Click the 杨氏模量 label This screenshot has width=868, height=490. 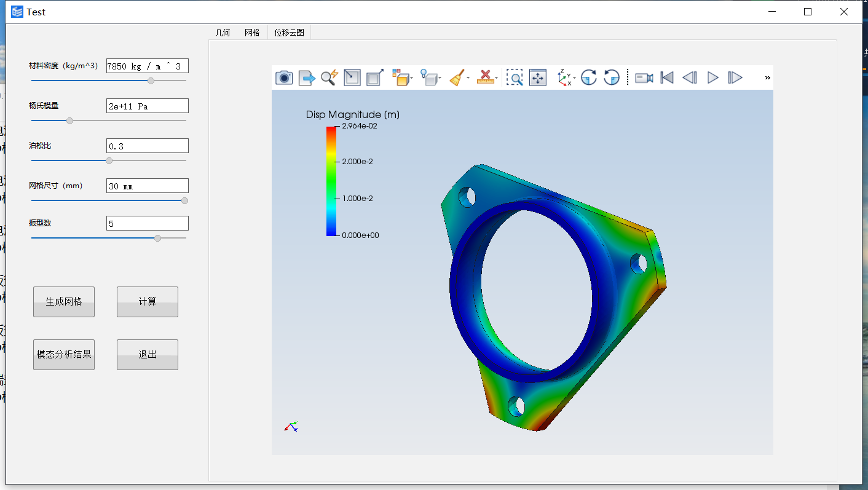pos(44,106)
